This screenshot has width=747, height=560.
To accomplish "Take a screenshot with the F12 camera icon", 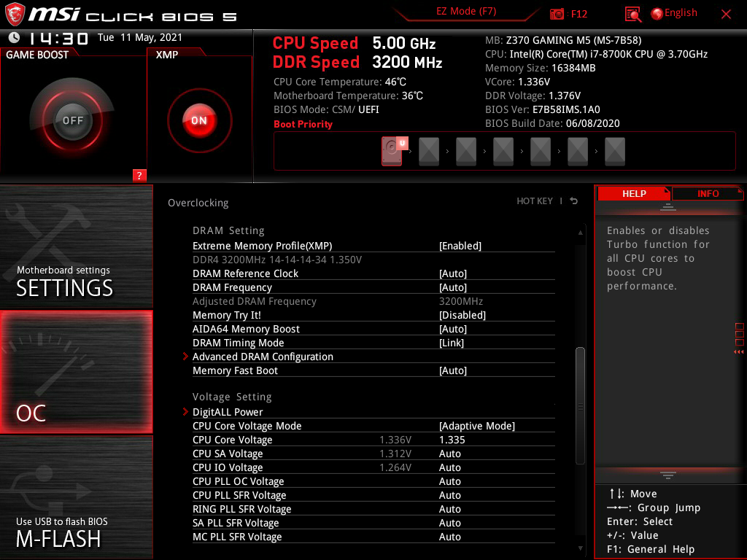I will 557,15.
